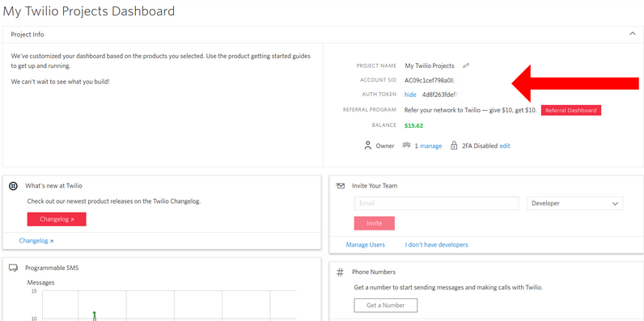Collapse the Project Info panel chevron
Screen dimensions: 644x321
633,35
